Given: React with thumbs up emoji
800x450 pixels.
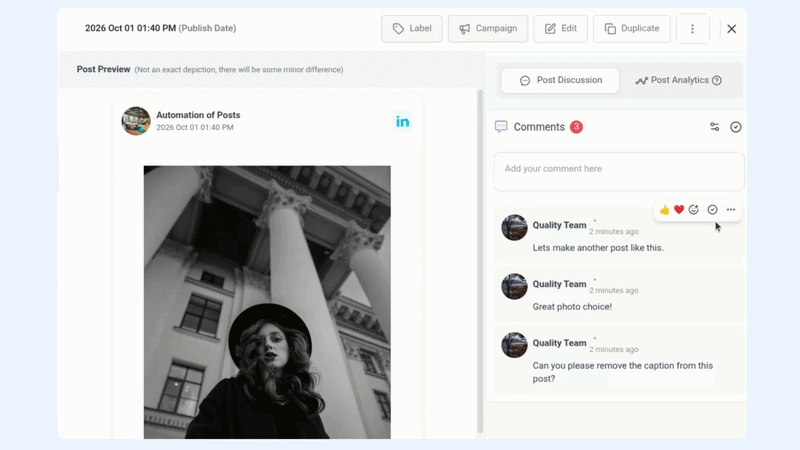Looking at the screenshot, I should 664,210.
